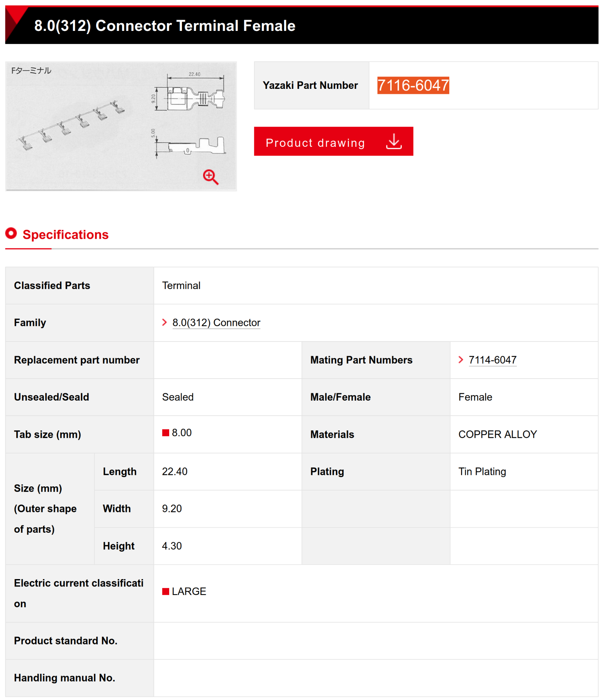The width and height of the screenshot is (613, 700).
Task: Click the download arrow on Product drawing
Action: [394, 141]
